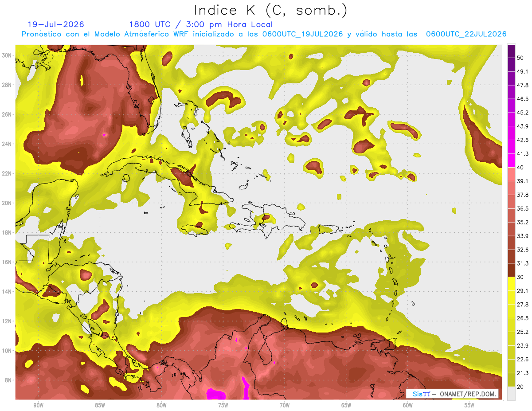Click the colorbar value 20

(x=520, y=387)
